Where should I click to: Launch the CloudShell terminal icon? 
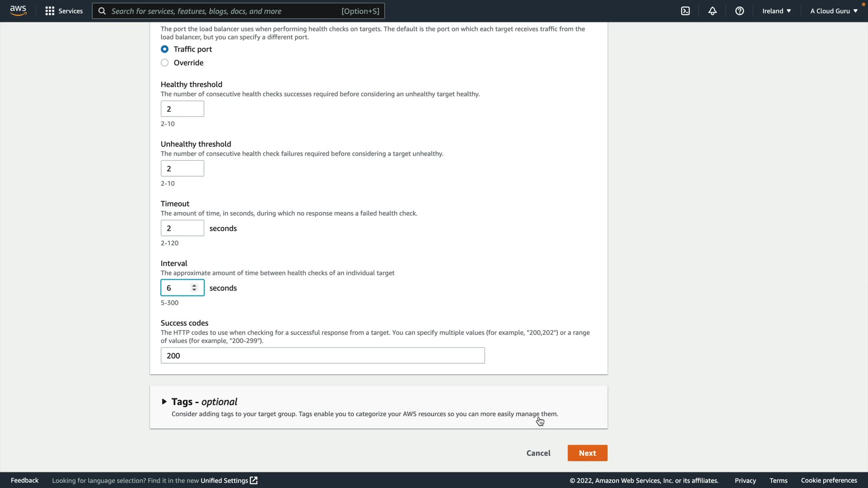(x=685, y=11)
